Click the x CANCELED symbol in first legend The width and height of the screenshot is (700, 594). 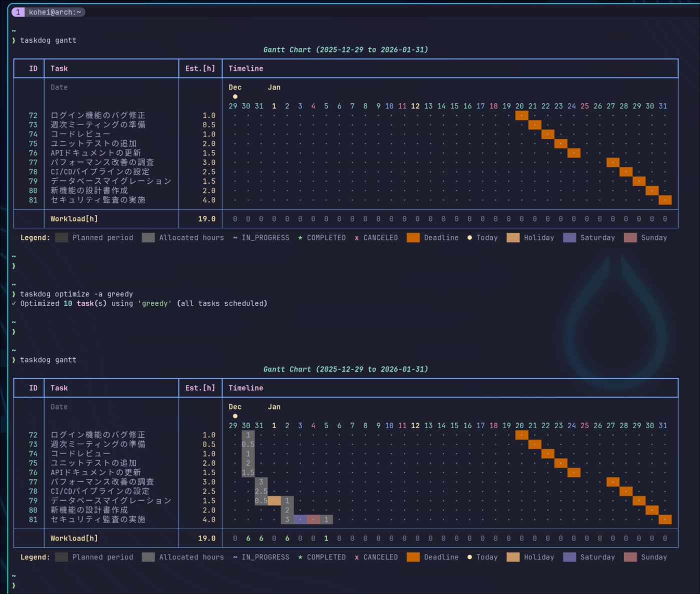[x=356, y=238]
